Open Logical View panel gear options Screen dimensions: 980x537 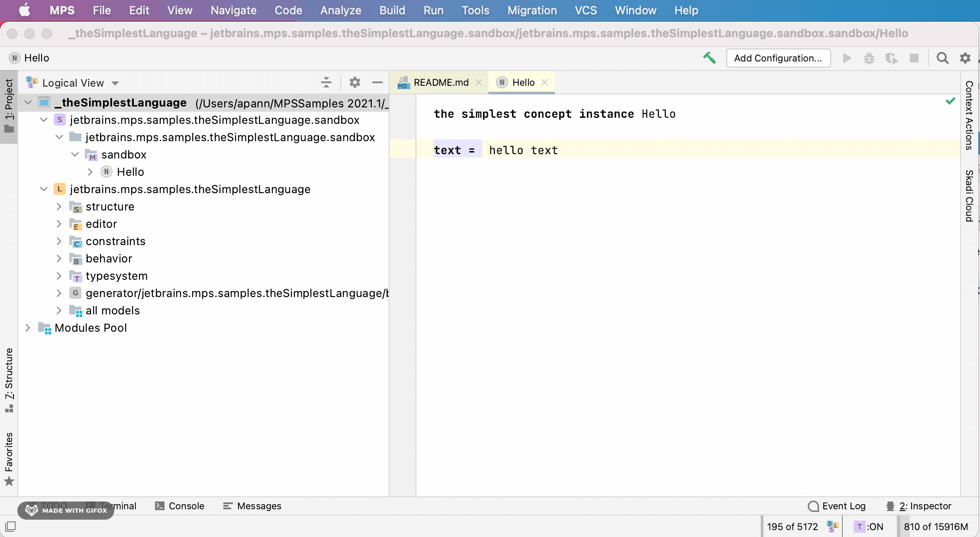(x=355, y=82)
